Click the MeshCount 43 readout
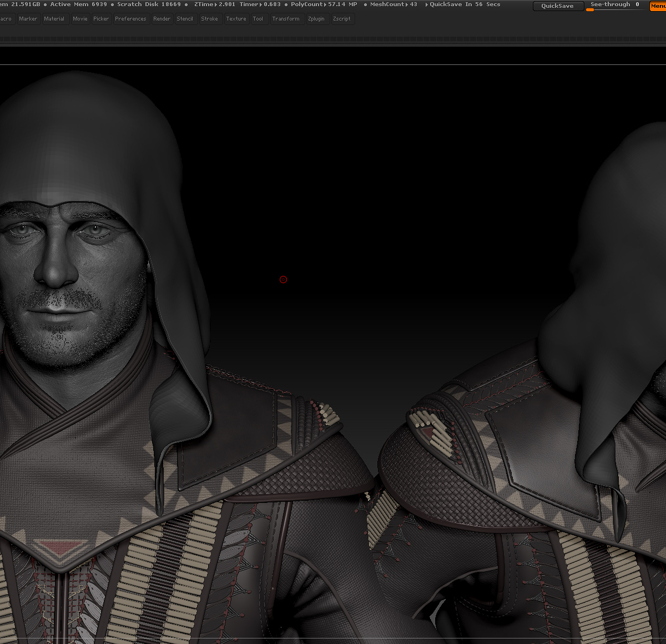The width and height of the screenshot is (666, 644). pyautogui.click(x=393, y=4)
